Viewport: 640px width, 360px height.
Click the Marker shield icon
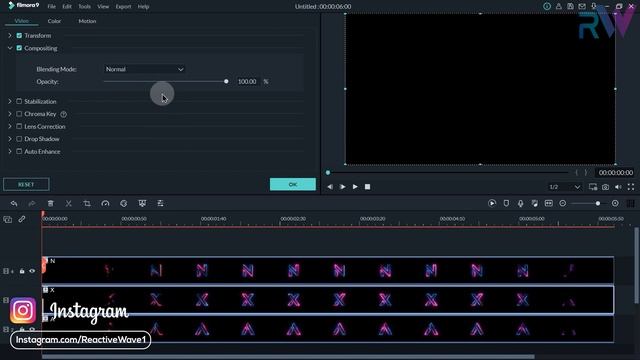[x=506, y=203]
